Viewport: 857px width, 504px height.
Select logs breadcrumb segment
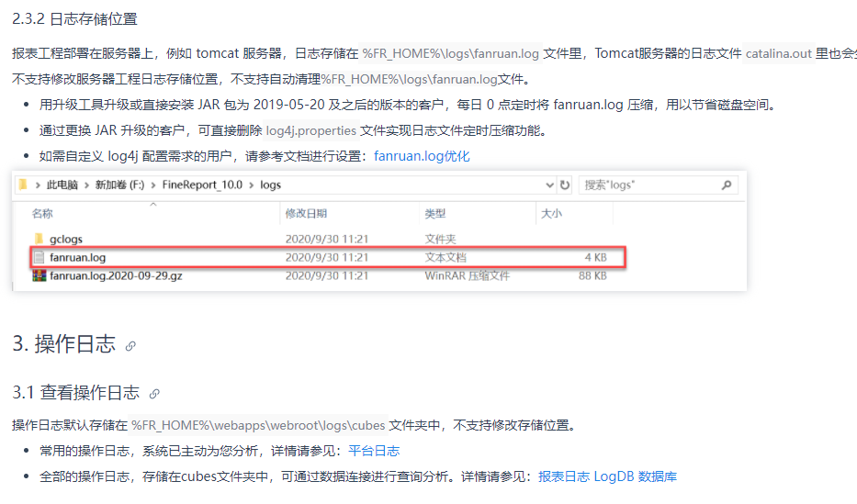pos(271,185)
